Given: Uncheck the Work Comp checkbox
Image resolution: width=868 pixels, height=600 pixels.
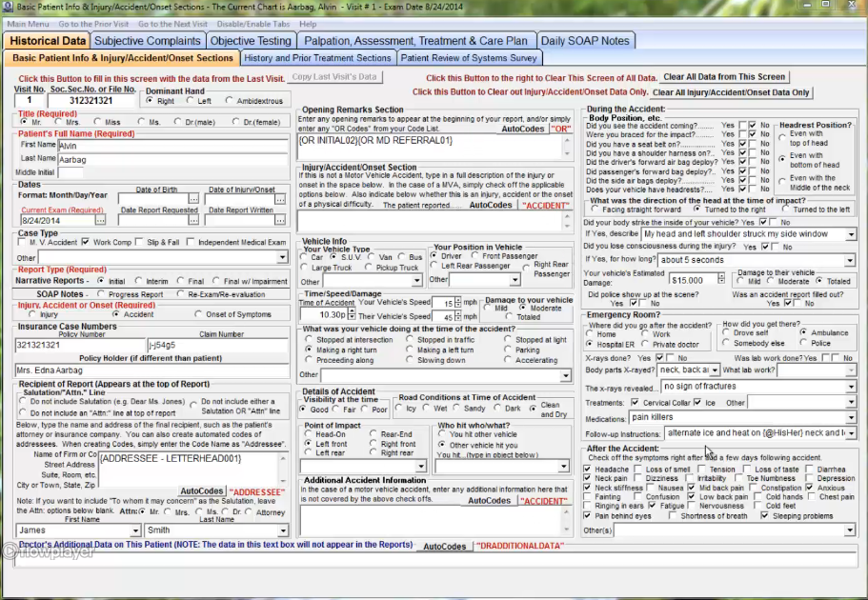Looking at the screenshot, I should coord(85,242).
